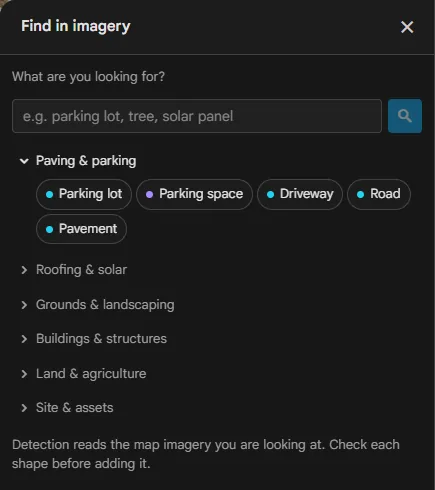Focus the object search input field
This screenshot has height=490, width=435.
(x=197, y=116)
